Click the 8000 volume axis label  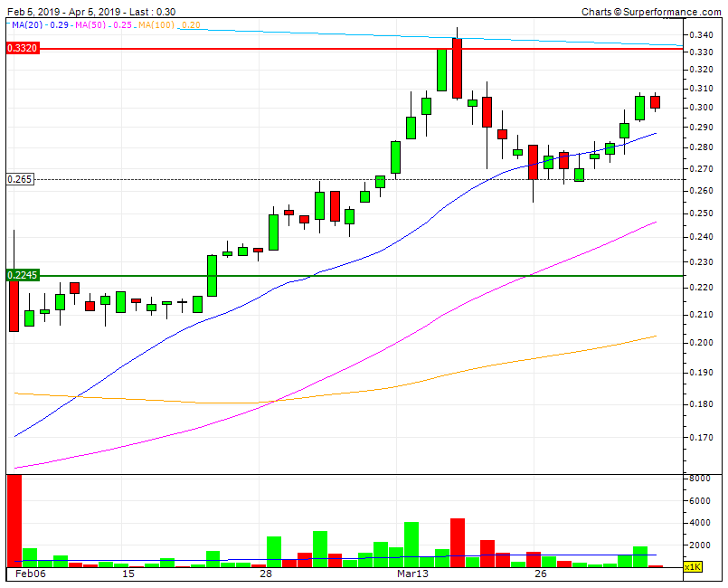pos(700,479)
